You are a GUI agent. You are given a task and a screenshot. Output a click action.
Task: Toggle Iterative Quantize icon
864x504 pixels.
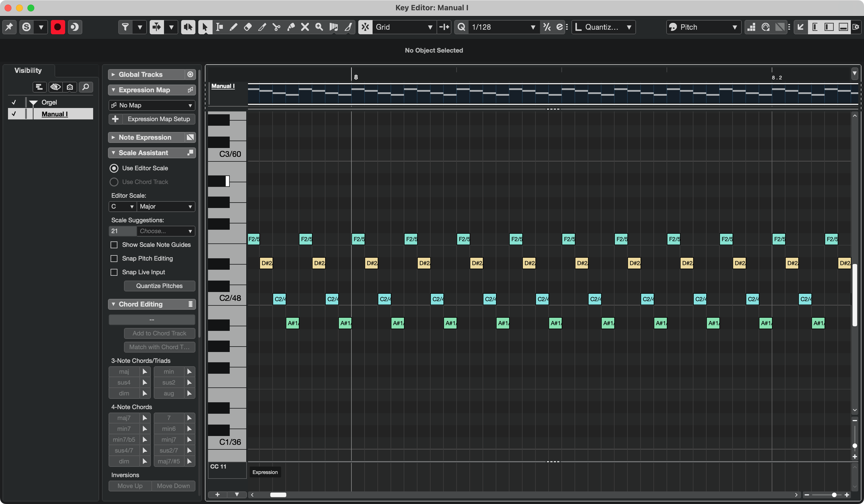[547, 27]
